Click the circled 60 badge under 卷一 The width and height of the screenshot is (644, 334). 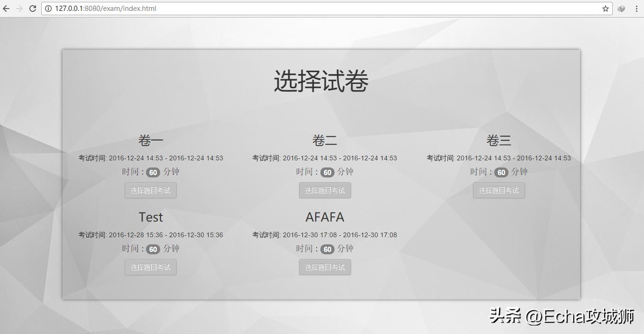(x=153, y=172)
